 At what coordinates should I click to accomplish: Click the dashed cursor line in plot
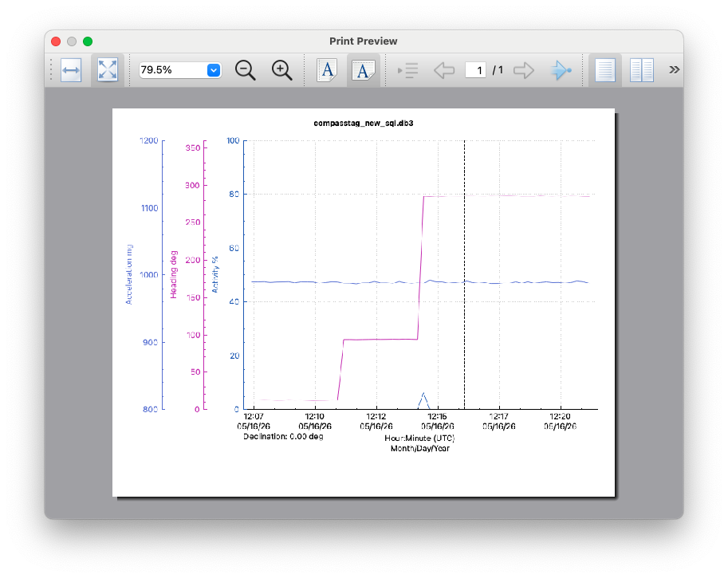[464, 275]
